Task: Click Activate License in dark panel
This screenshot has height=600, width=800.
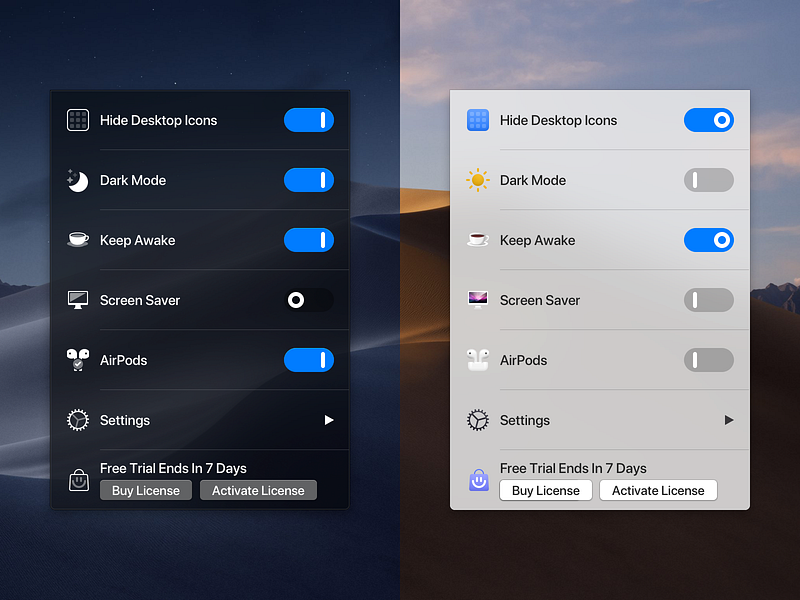Action: tap(258, 490)
